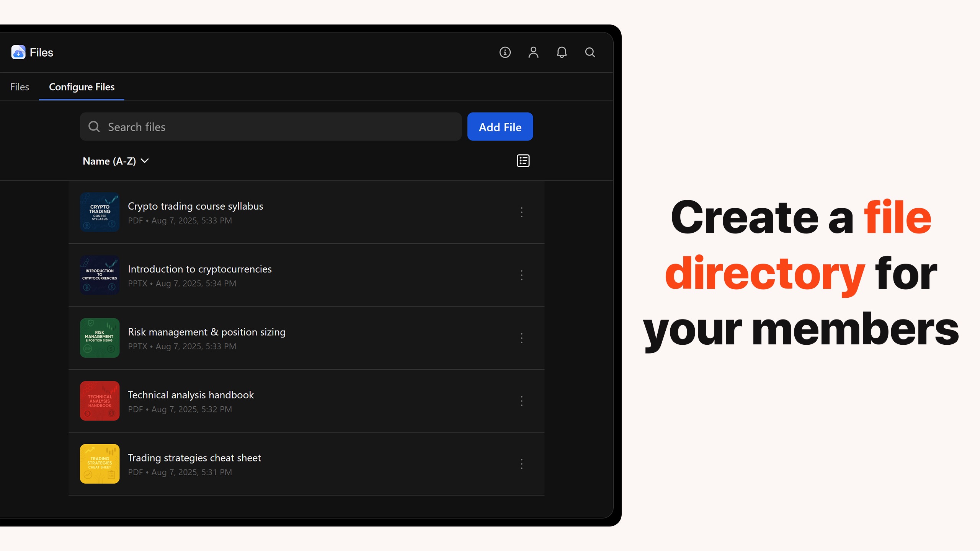
Task: Click the Files app logo icon
Action: pyautogui.click(x=18, y=52)
